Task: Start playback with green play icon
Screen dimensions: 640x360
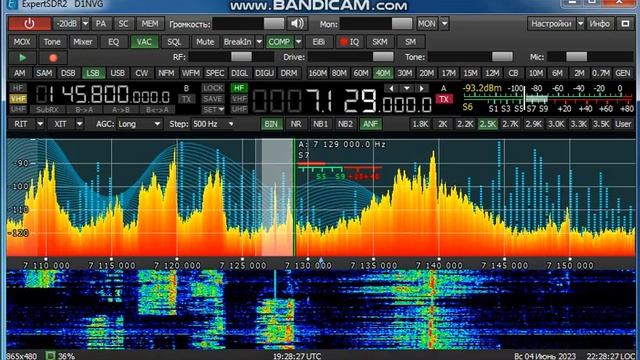Action: tap(22, 58)
